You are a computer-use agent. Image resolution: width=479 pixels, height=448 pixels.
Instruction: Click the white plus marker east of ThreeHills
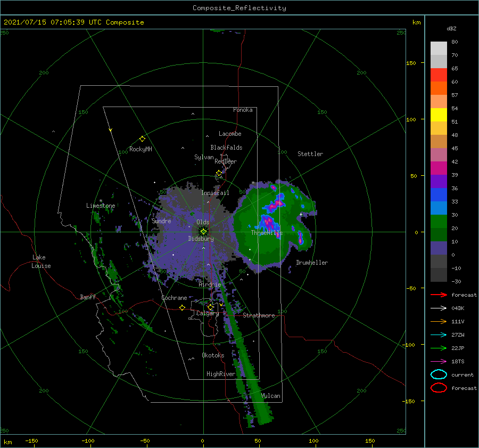click(x=301, y=214)
